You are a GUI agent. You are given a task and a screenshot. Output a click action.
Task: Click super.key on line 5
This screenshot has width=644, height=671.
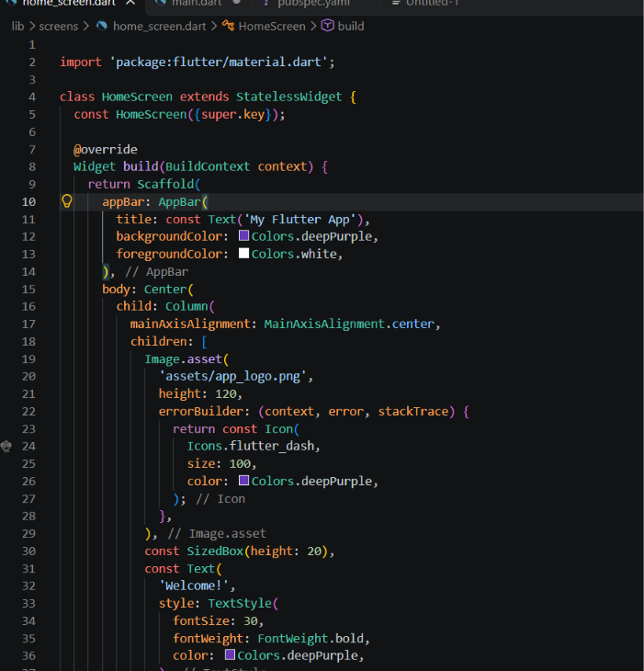232,114
